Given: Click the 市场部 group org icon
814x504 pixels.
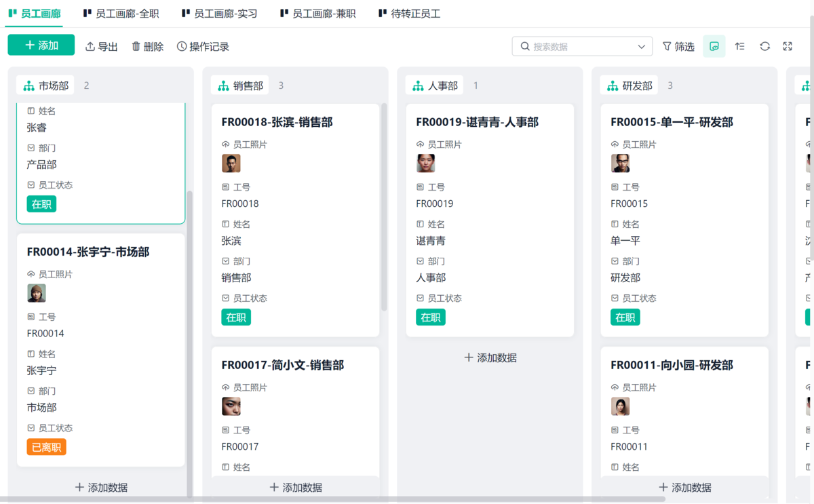Looking at the screenshot, I should 28,85.
